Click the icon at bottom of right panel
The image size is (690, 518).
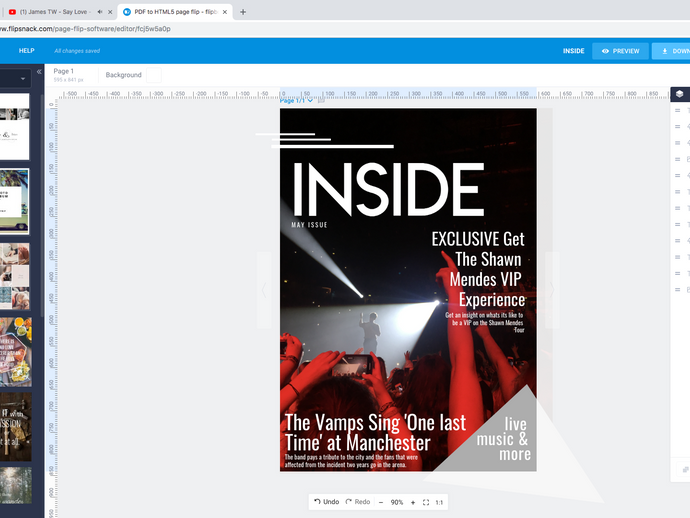(x=686, y=470)
